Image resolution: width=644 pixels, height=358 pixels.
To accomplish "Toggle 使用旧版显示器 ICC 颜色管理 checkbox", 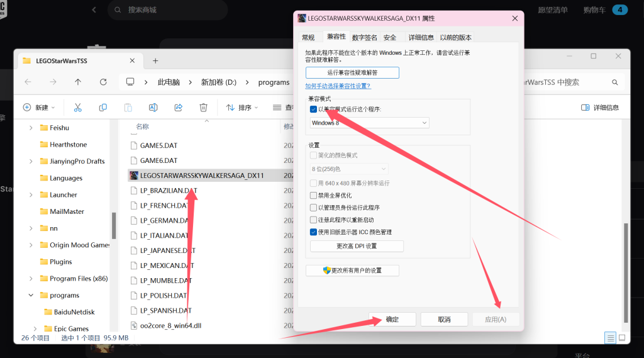I will [x=313, y=232].
